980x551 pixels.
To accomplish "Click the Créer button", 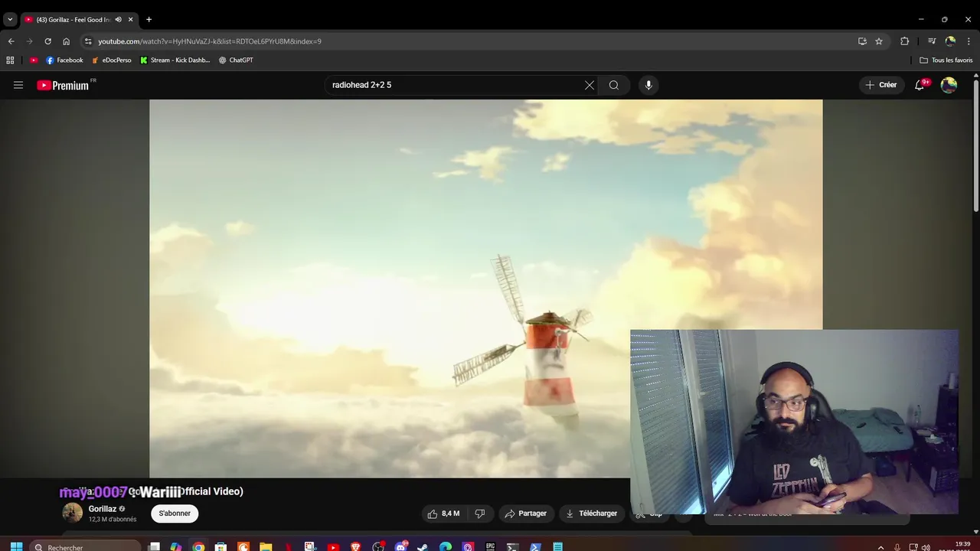I will tap(881, 85).
